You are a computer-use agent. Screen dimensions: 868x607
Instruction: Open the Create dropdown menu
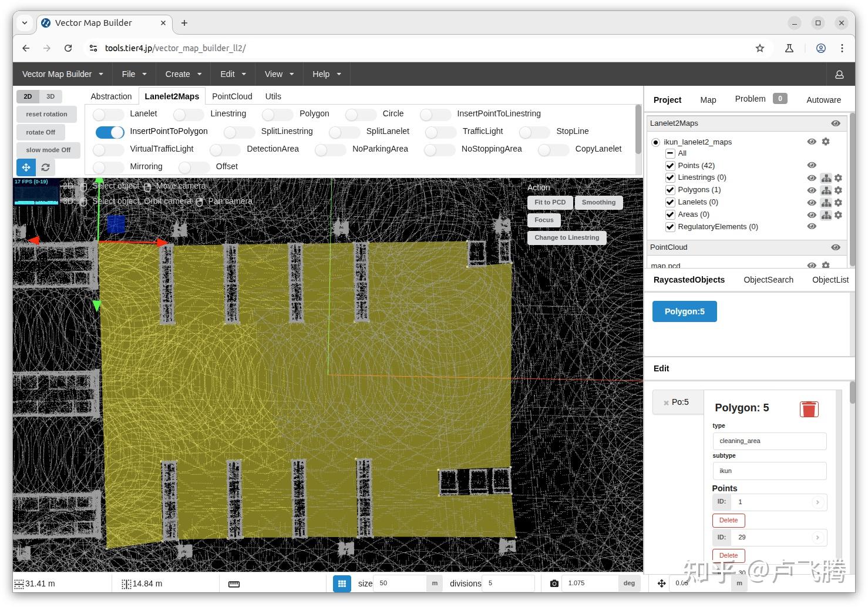(183, 74)
